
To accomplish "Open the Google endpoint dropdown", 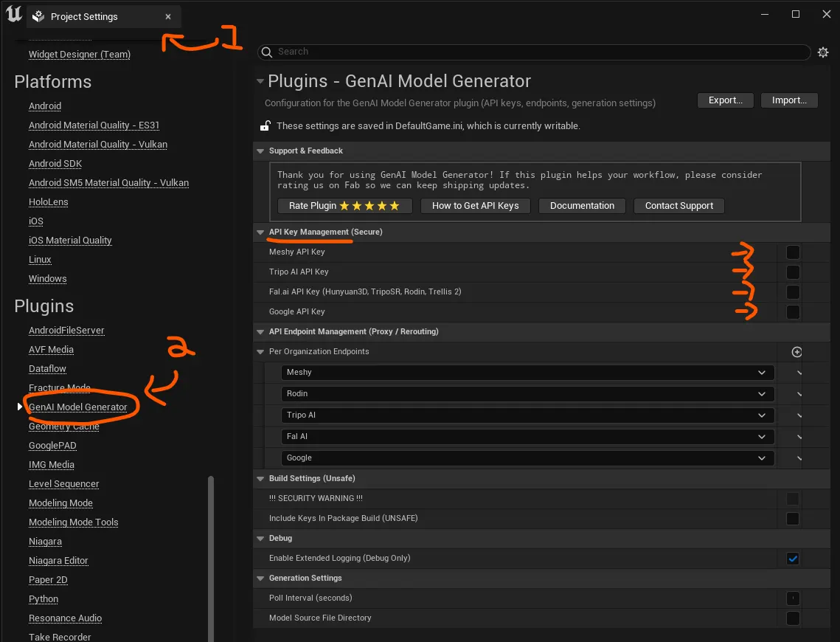I will [x=527, y=458].
